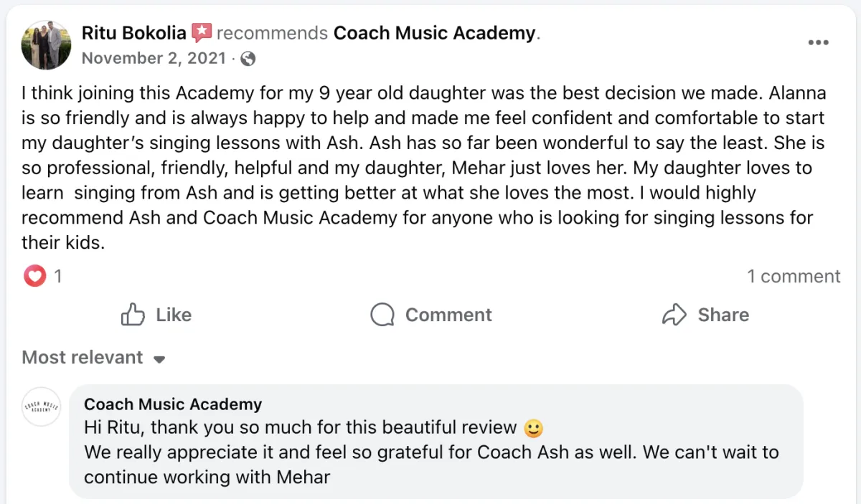Open the 1 comment link
861x504 pixels.
tap(793, 276)
